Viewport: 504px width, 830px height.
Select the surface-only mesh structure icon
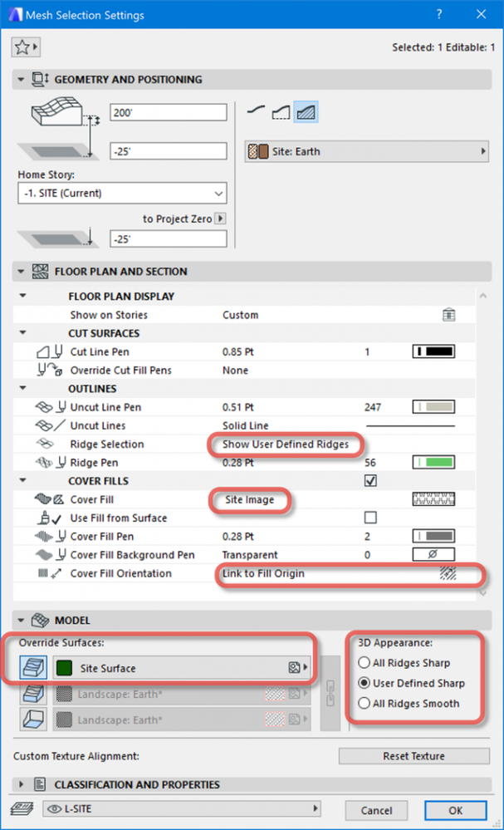coord(257,111)
